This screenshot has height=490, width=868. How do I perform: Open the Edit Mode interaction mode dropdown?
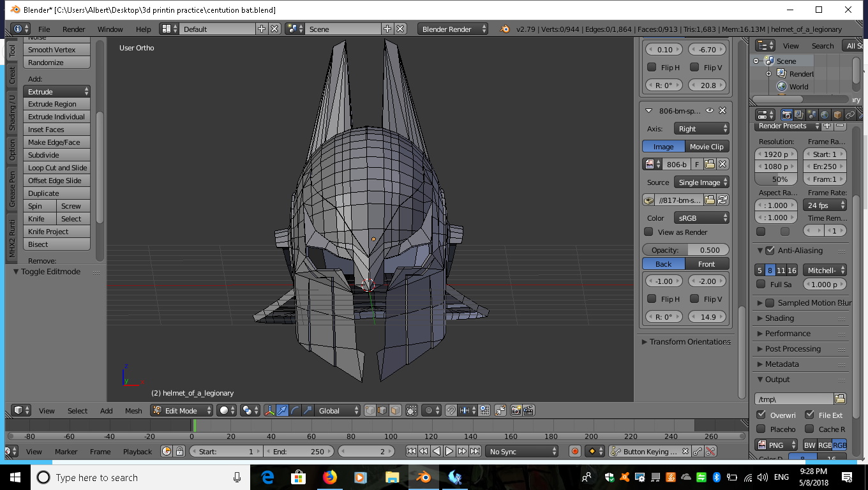[x=182, y=410]
